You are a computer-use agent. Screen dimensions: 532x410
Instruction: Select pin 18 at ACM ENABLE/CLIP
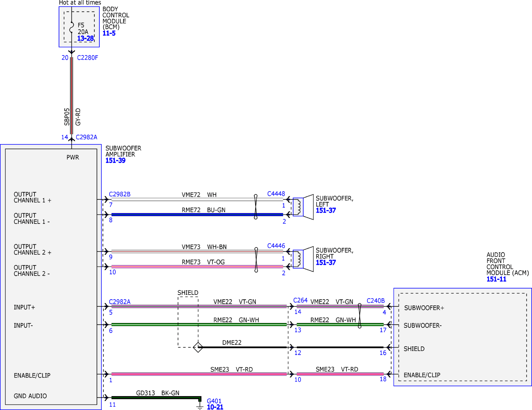click(383, 379)
